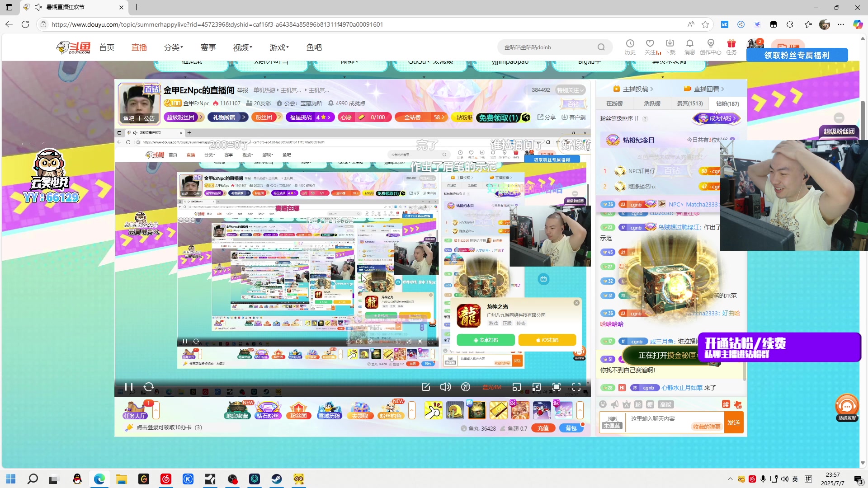
Task: Expand the gift list arrow at right end
Action: pos(580,411)
